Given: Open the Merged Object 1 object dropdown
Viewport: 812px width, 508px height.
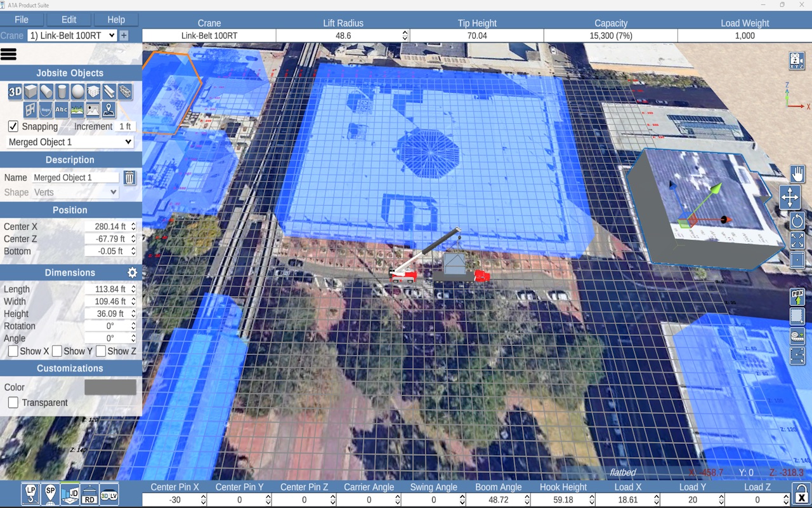Looking at the screenshot, I should point(70,142).
